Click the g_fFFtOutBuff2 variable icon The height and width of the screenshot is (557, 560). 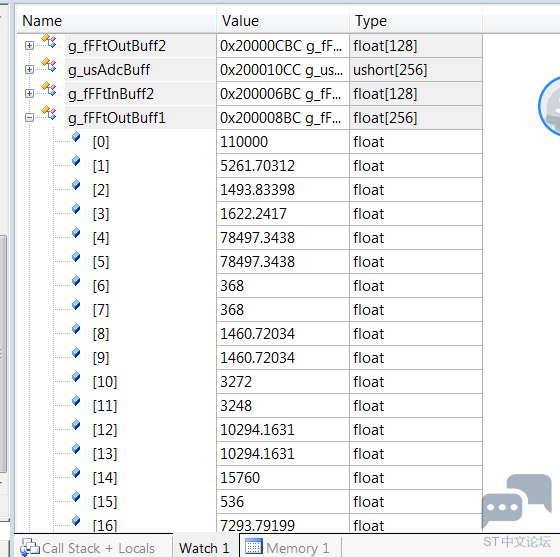click(49, 41)
